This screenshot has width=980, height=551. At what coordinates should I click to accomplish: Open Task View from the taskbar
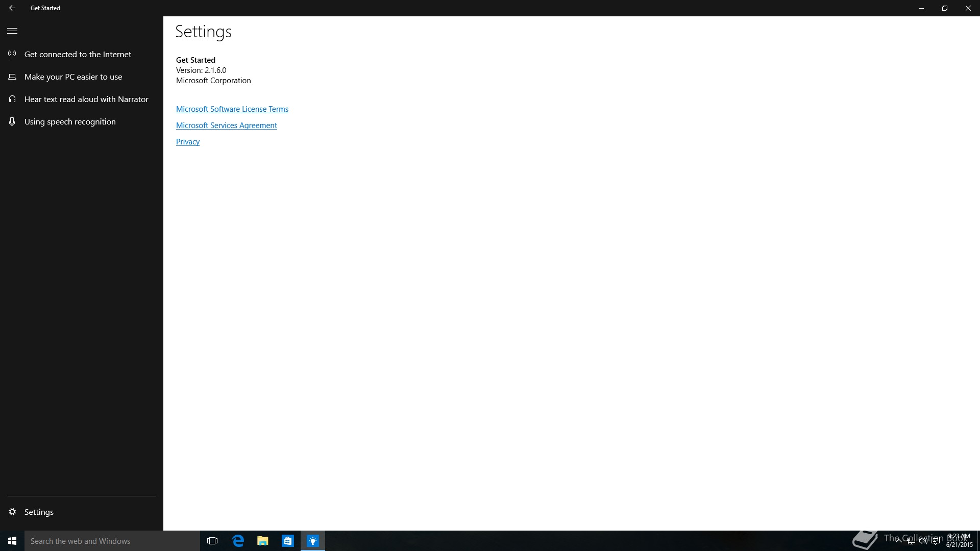click(x=212, y=541)
